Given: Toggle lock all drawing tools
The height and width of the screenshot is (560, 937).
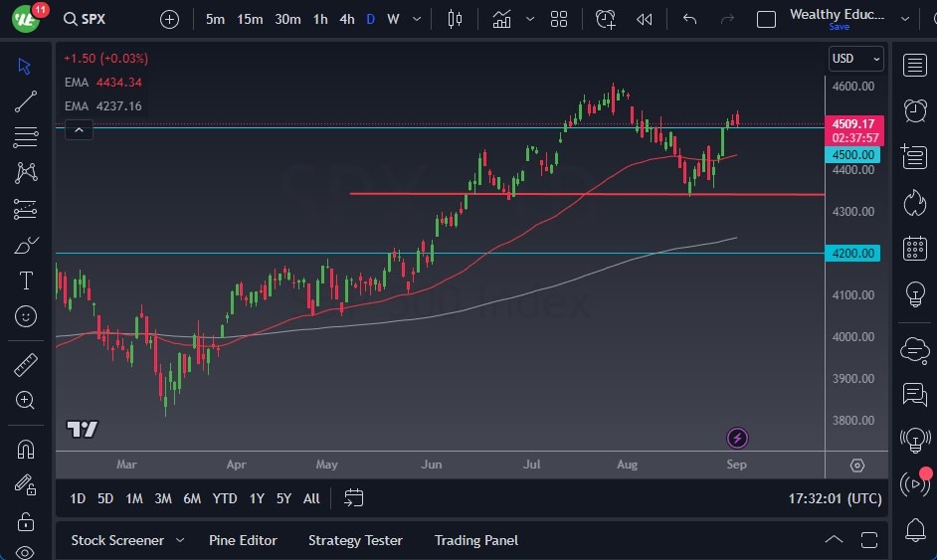Looking at the screenshot, I should (26, 521).
